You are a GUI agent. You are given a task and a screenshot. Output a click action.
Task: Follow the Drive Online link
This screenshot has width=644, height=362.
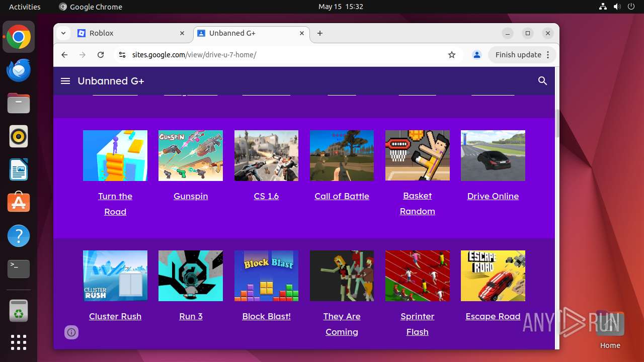click(493, 196)
